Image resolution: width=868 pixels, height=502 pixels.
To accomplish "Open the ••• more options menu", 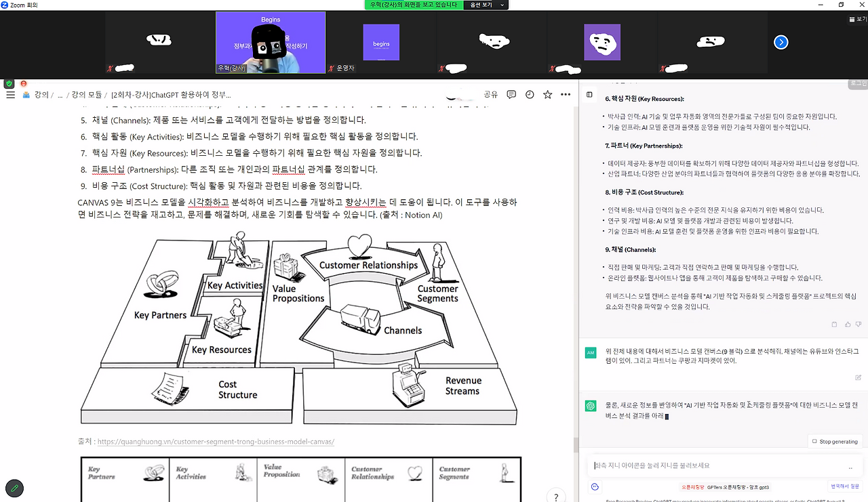I will [566, 94].
